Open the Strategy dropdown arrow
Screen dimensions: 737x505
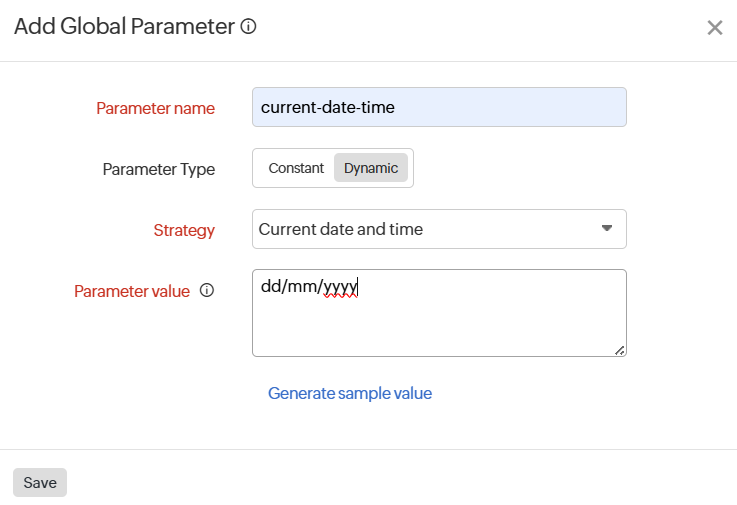click(x=606, y=229)
